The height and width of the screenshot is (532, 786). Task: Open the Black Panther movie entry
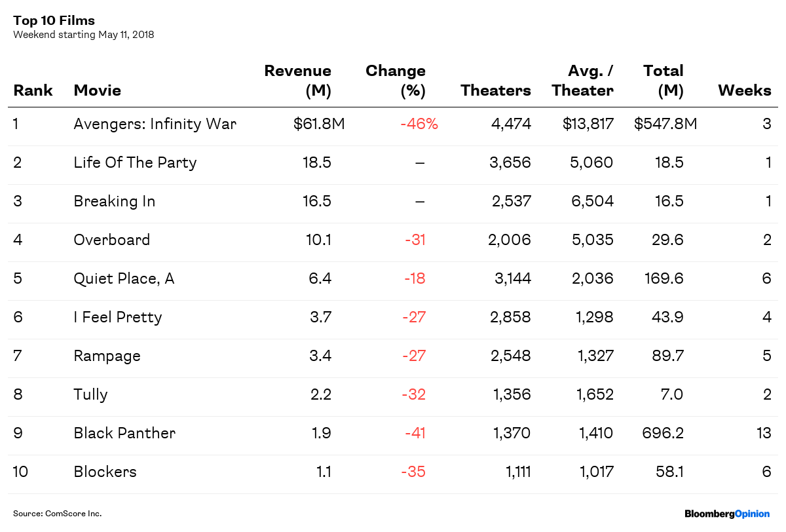(x=124, y=433)
